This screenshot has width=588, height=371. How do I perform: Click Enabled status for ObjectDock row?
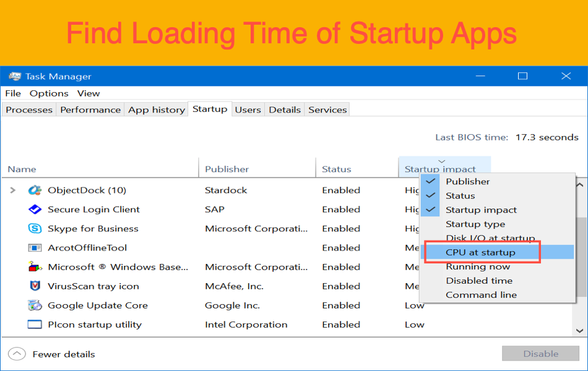click(x=341, y=190)
